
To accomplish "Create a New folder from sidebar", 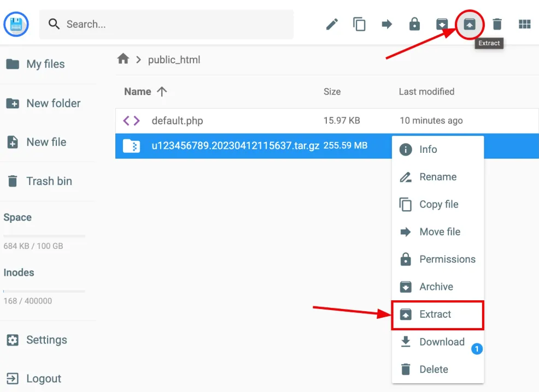I will (43, 103).
